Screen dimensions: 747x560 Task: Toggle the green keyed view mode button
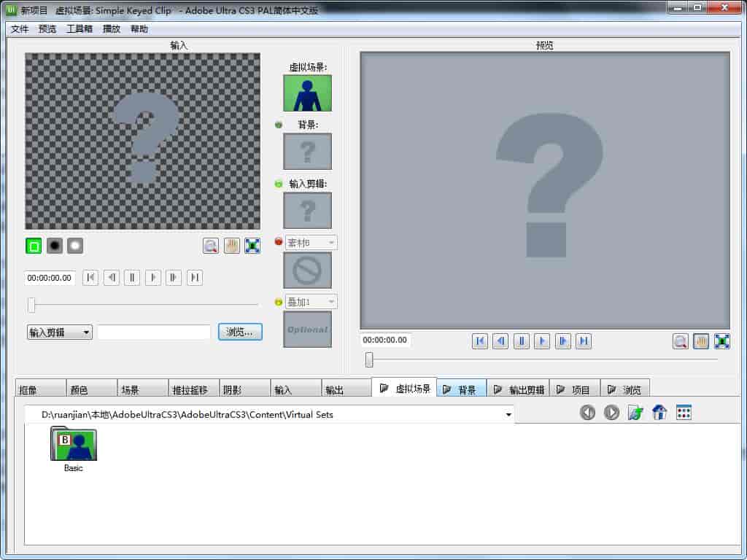[32, 246]
